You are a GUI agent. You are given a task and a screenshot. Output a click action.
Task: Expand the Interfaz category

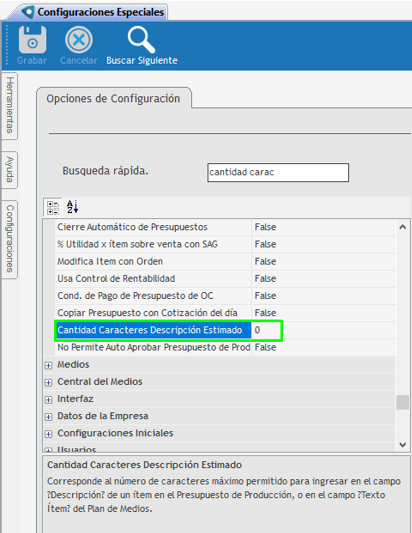coord(49,399)
